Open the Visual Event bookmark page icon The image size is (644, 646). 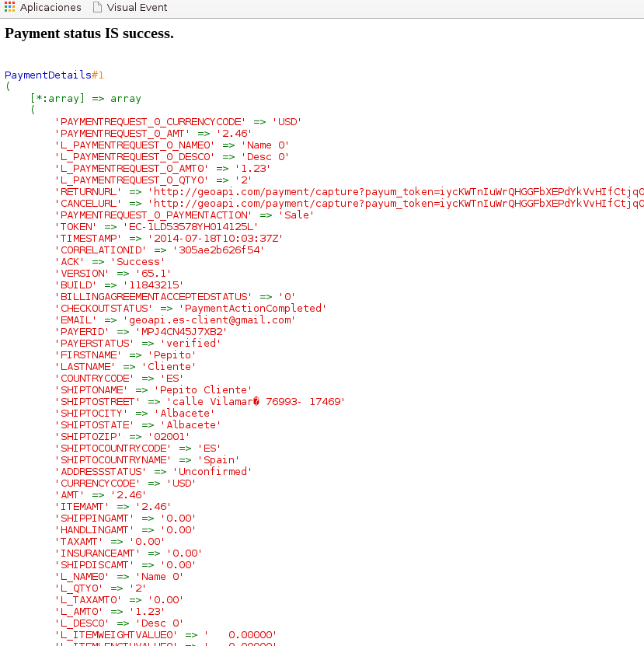pos(98,7)
